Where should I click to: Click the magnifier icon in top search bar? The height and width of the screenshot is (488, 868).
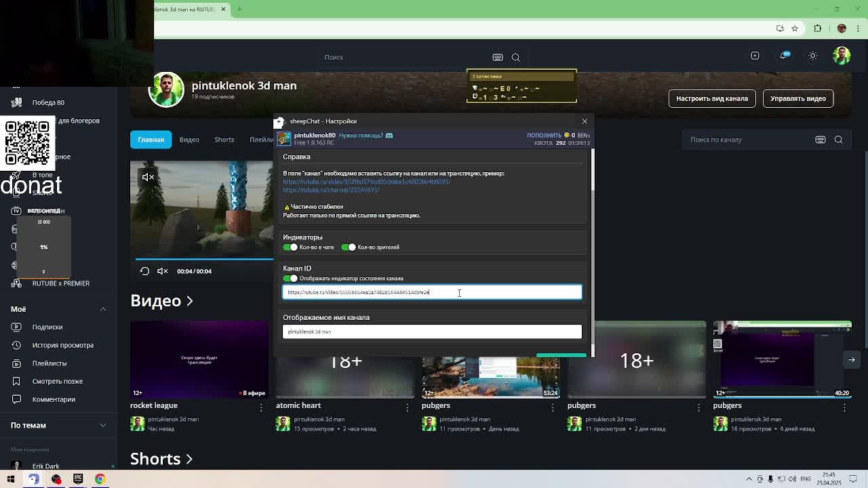(515, 58)
